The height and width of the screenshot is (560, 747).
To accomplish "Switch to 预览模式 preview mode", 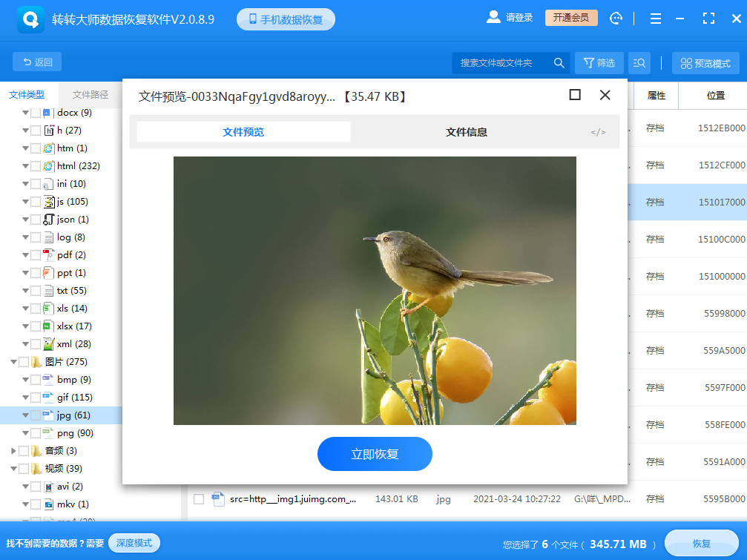I will [705, 63].
